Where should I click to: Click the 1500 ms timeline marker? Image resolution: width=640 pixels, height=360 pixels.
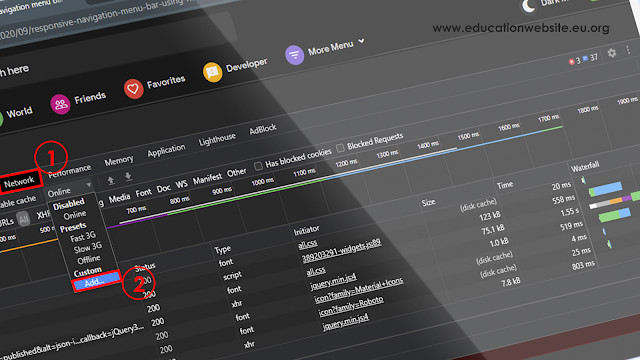468,136
